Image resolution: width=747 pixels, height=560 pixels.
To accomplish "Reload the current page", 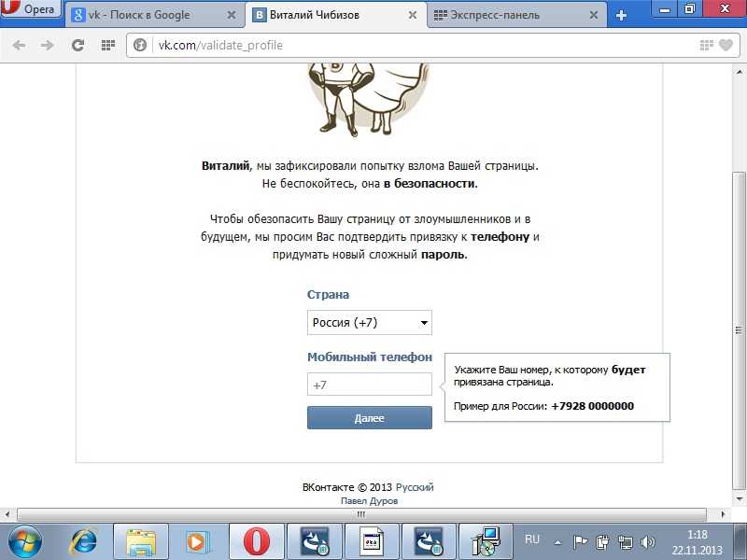I will (78, 45).
